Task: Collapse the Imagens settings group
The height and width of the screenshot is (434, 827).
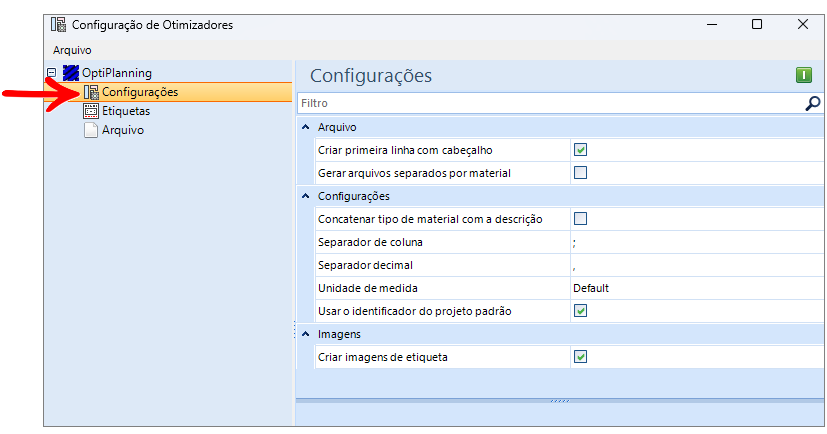Action: (305, 334)
